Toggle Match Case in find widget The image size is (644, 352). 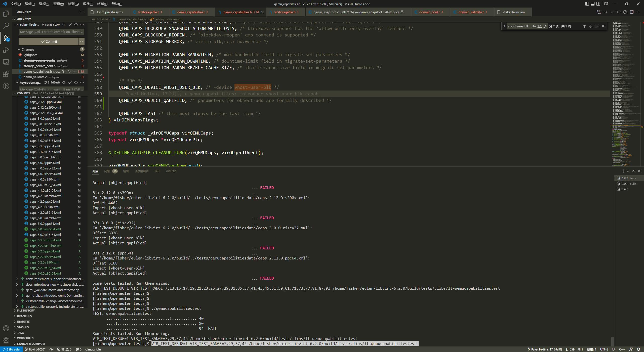pos(534,26)
